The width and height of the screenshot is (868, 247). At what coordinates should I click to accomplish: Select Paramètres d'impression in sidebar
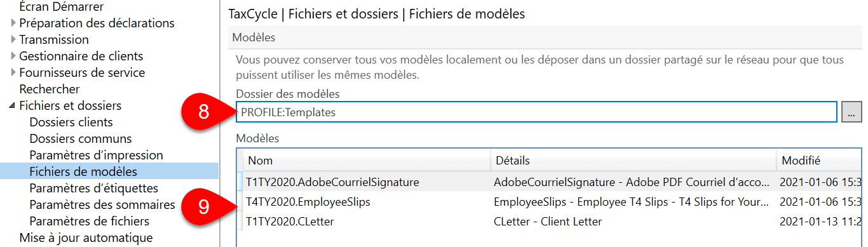tap(97, 156)
